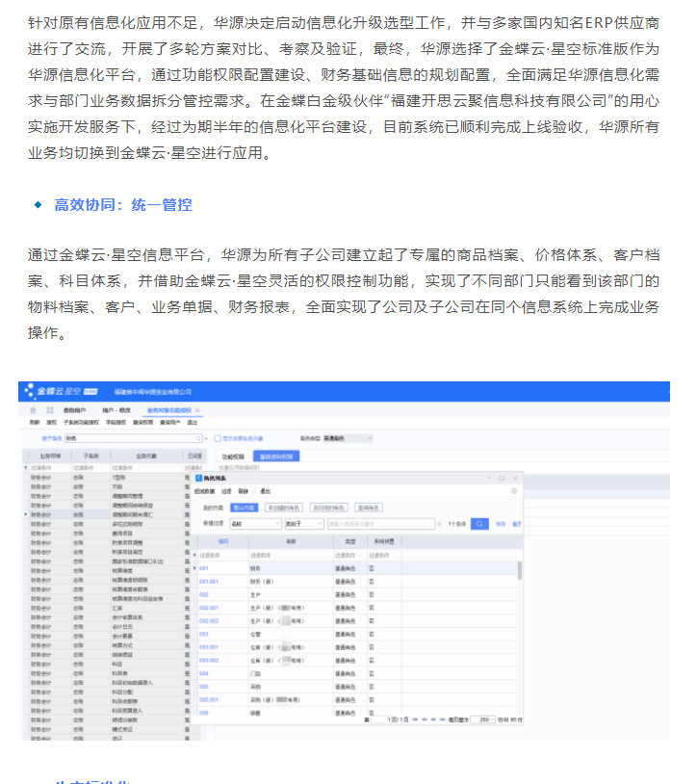The height and width of the screenshot is (784, 697).
Task: Select the 默认方案 scheme button
Action: coord(245,508)
